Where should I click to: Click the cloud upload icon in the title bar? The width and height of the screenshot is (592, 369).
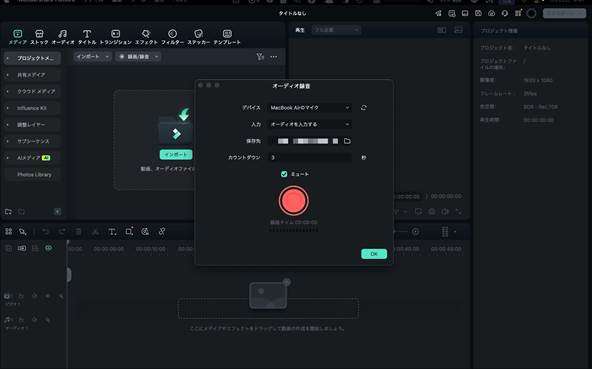tap(492, 13)
